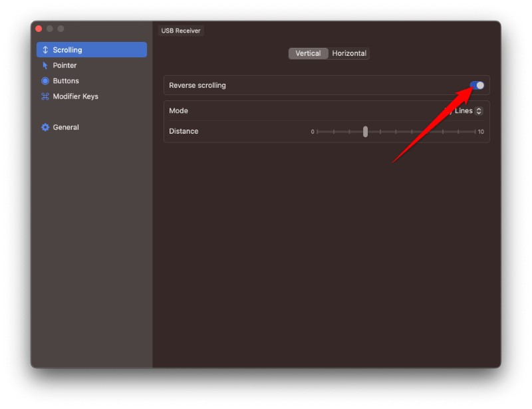
Task: Click the Pointer cursor icon
Action: click(45, 65)
